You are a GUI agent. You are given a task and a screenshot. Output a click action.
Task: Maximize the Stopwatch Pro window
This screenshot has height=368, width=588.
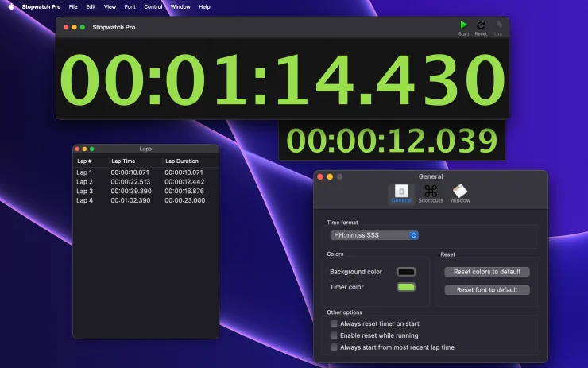pos(83,27)
